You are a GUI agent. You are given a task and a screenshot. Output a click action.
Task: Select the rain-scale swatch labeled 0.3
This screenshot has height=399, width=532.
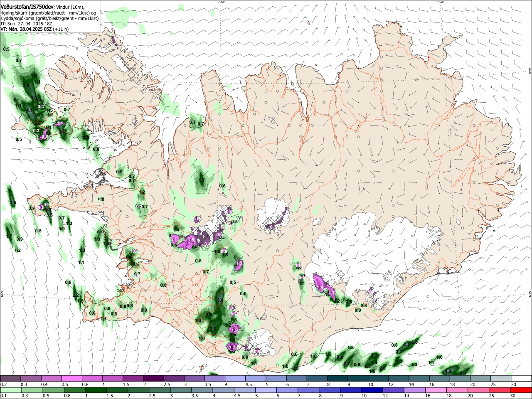32,390
